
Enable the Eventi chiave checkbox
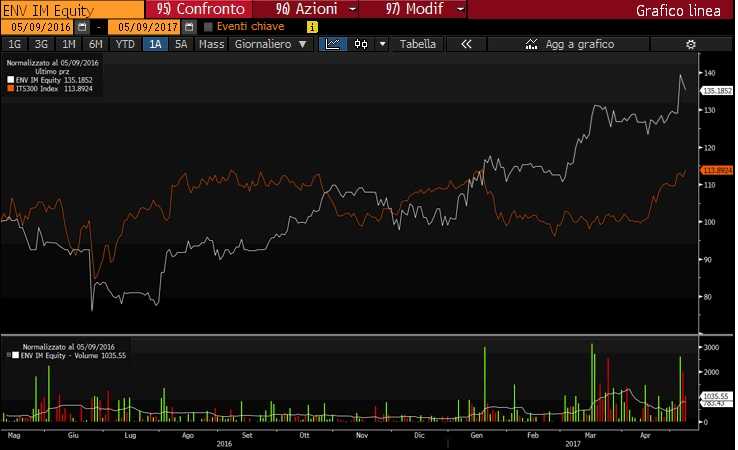click(209, 27)
